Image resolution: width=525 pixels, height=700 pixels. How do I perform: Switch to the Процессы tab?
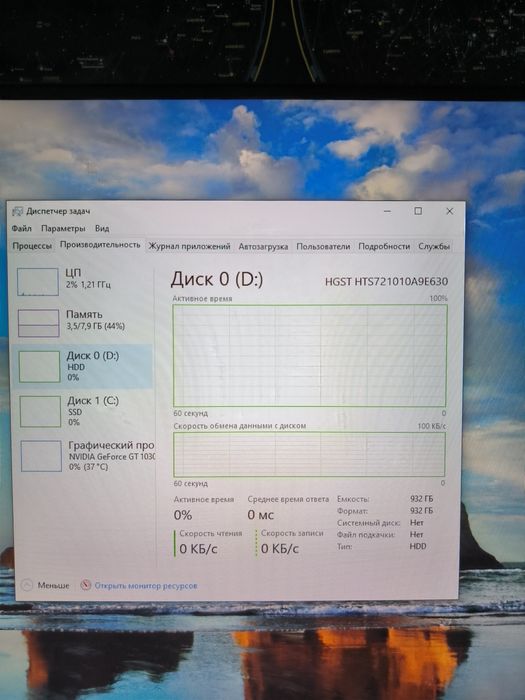[x=32, y=246]
